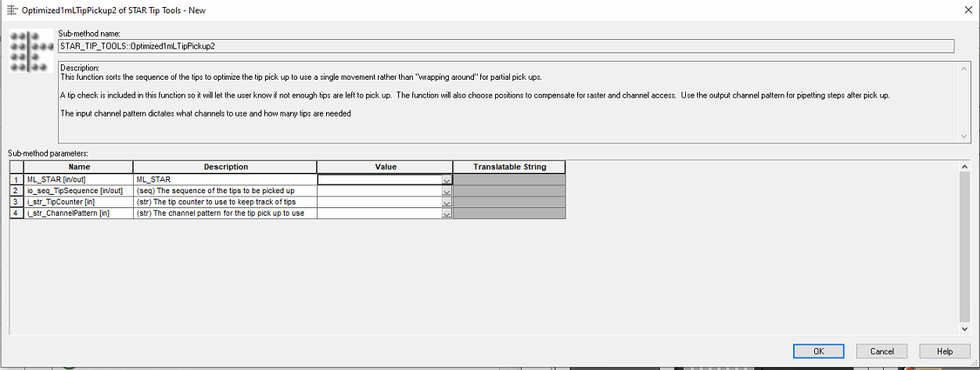The width and height of the screenshot is (980, 370).
Task: Select the io_seq_TipSequence name cell
Action: 79,191
